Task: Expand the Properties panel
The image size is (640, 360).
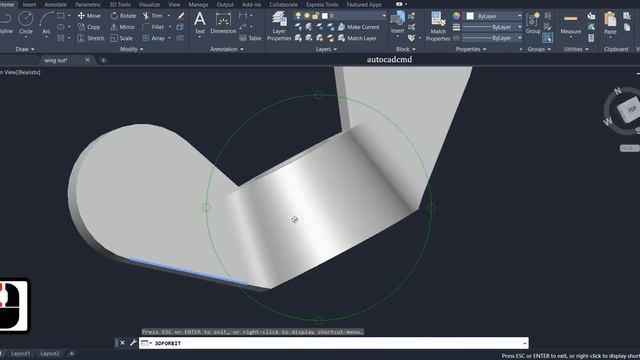Action: coord(471,49)
